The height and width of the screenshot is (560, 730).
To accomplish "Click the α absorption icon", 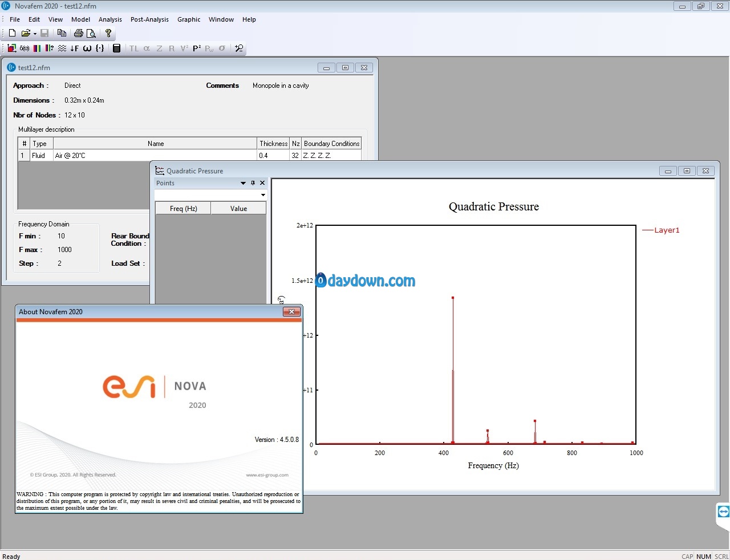I will pyautogui.click(x=147, y=48).
